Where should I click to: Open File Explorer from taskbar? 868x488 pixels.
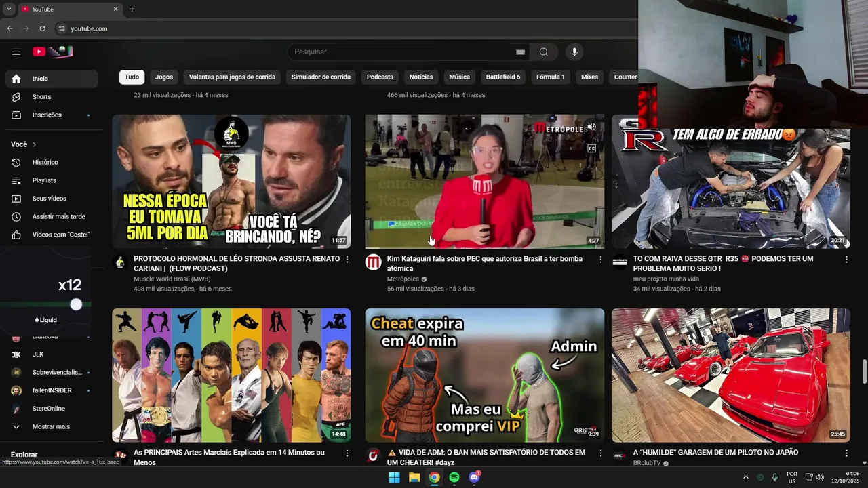coord(414,477)
